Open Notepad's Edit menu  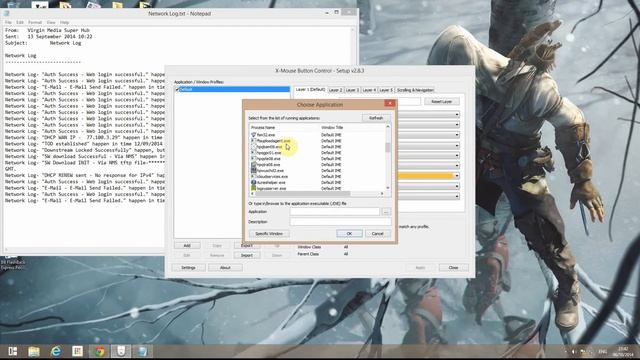coord(20,22)
